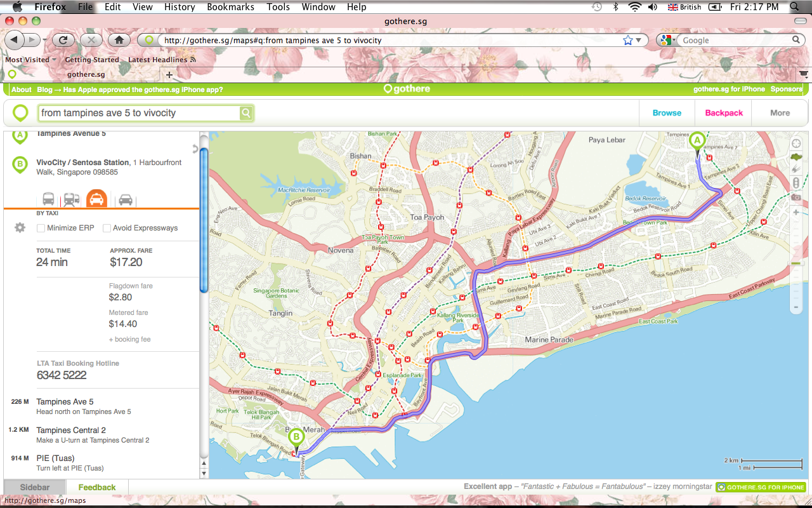Open the Sponsors link

coord(787,90)
